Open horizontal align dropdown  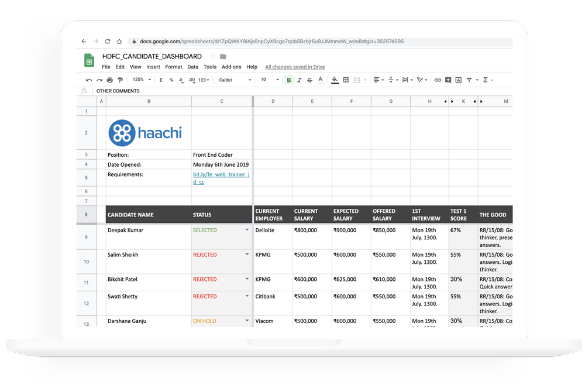[378, 80]
